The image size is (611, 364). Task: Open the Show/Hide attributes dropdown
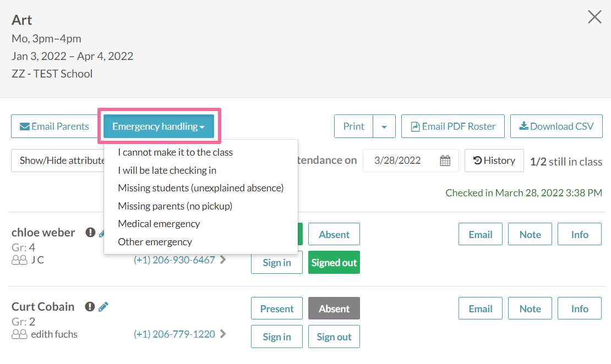tap(58, 161)
